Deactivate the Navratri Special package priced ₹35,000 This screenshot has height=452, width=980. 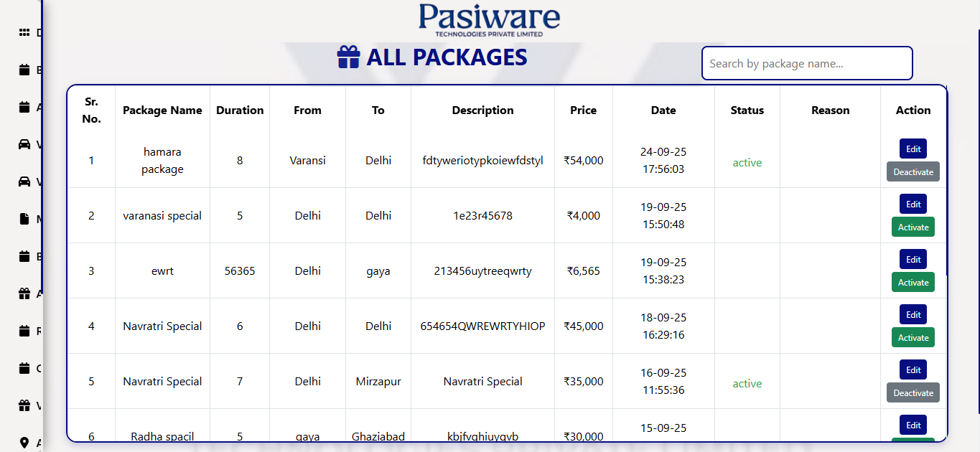(x=913, y=392)
